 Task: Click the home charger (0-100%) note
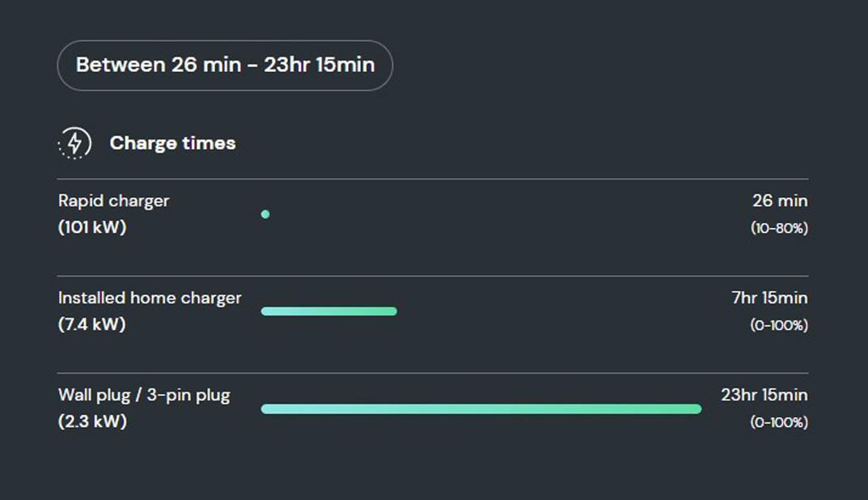pyautogui.click(x=779, y=325)
